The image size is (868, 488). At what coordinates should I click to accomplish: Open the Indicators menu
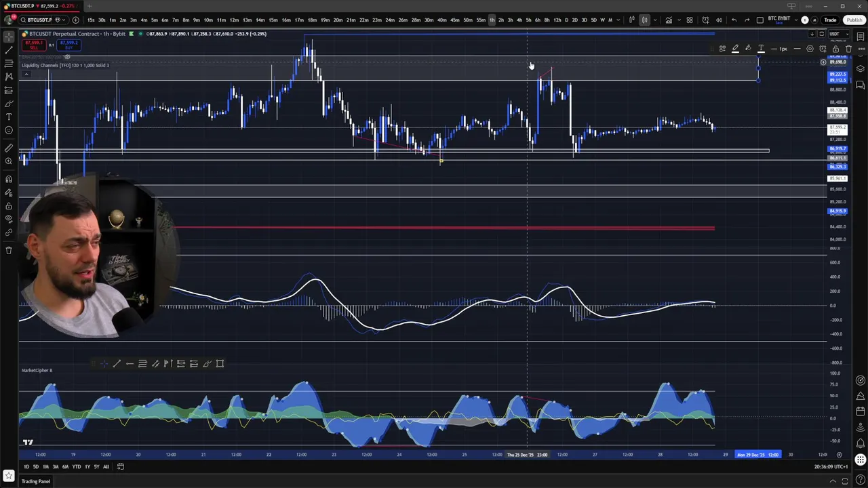point(669,20)
